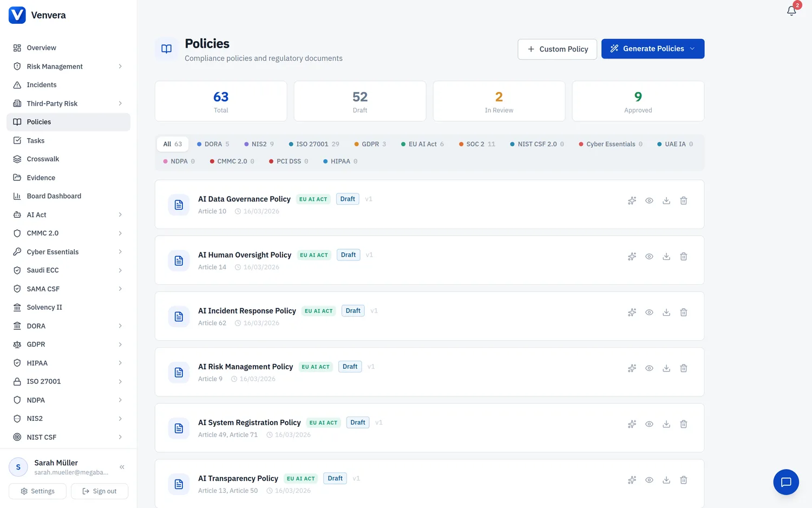Collapse the sidebar with double-chevron icon
812x508 pixels.
tap(122, 467)
